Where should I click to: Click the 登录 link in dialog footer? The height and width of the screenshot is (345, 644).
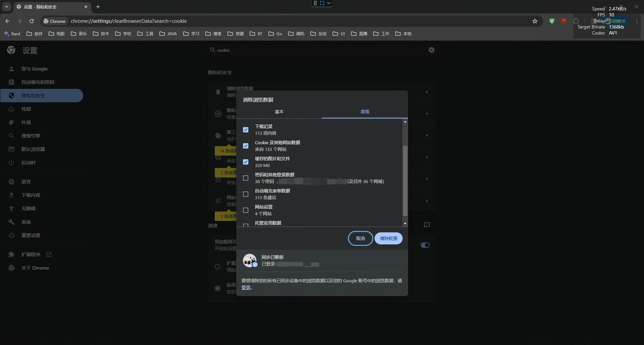point(246,287)
